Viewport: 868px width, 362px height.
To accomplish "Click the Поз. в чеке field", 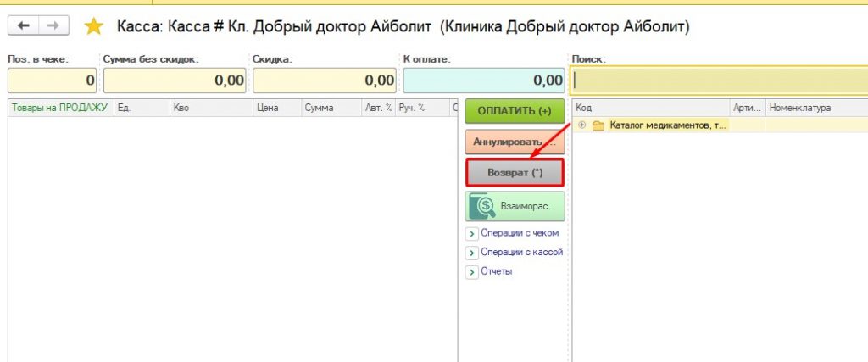I will click(51, 81).
